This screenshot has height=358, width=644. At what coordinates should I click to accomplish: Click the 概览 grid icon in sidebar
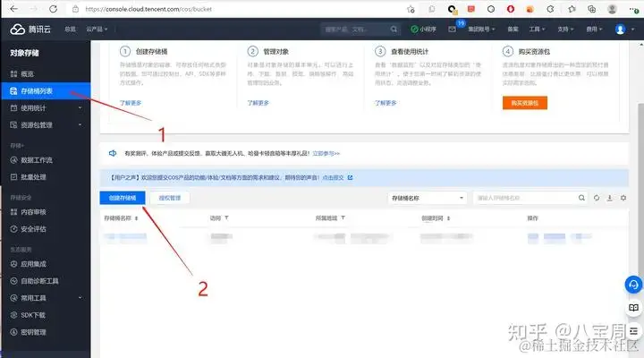(13, 74)
